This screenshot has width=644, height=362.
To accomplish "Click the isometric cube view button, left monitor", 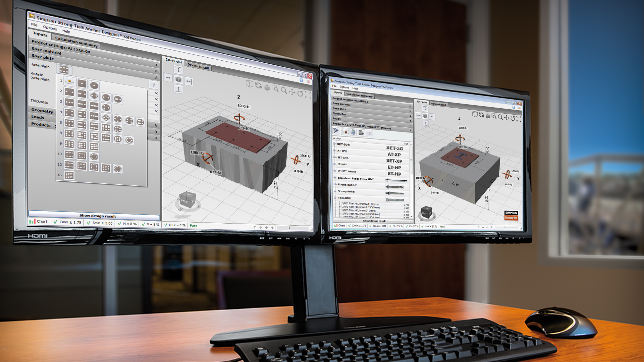I will tap(178, 79).
